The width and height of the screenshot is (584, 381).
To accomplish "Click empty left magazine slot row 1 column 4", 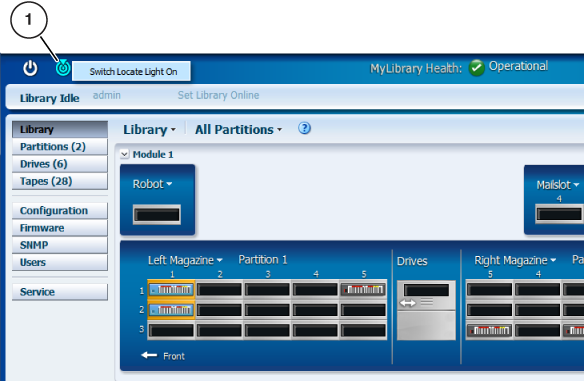I will (x=315, y=290).
